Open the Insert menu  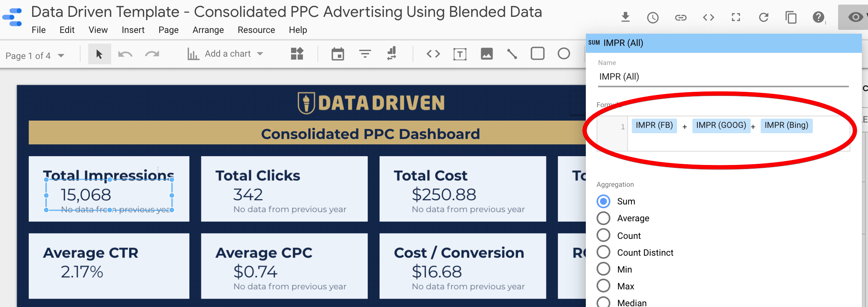[x=133, y=30]
